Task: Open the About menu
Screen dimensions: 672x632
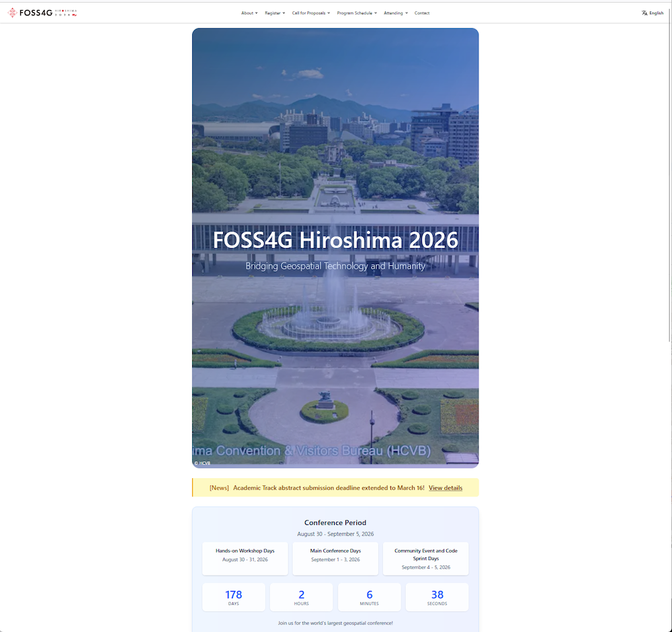Action: 249,13
